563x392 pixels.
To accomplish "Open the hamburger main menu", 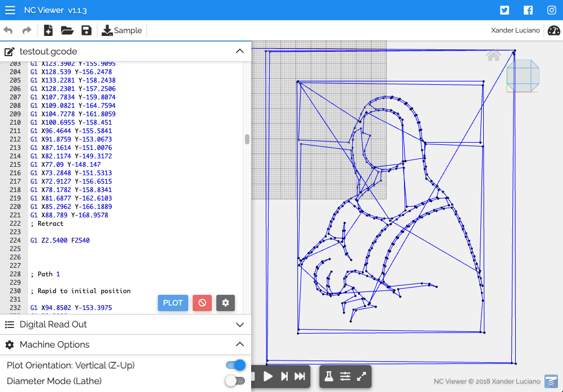I will [x=10, y=10].
